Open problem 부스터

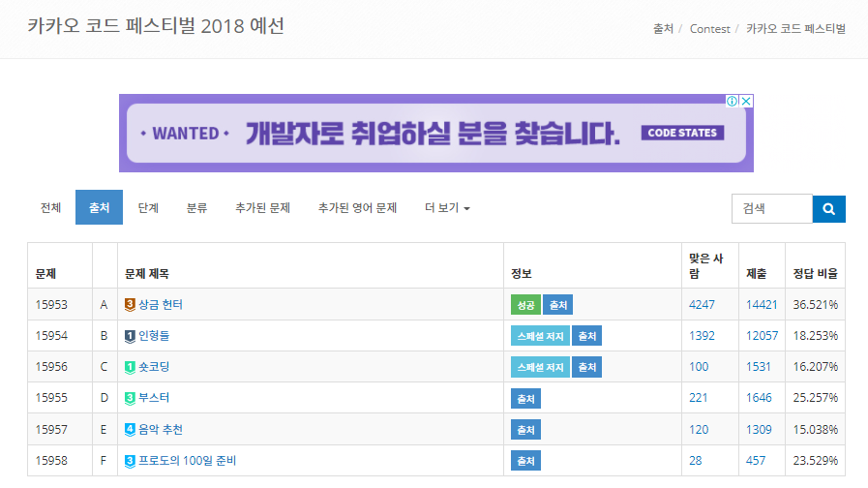[x=154, y=398]
